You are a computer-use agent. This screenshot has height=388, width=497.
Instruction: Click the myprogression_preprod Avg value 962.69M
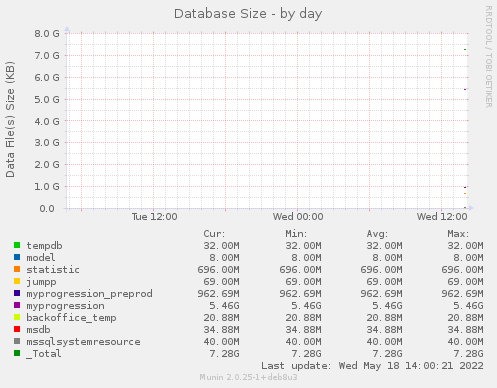[381, 294]
